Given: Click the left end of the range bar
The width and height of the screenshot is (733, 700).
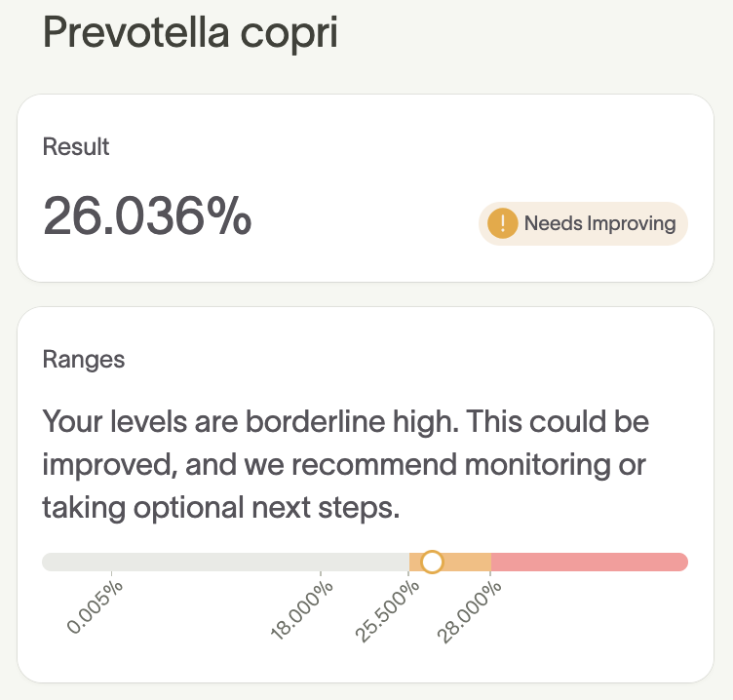Looking at the screenshot, I should [x=49, y=562].
